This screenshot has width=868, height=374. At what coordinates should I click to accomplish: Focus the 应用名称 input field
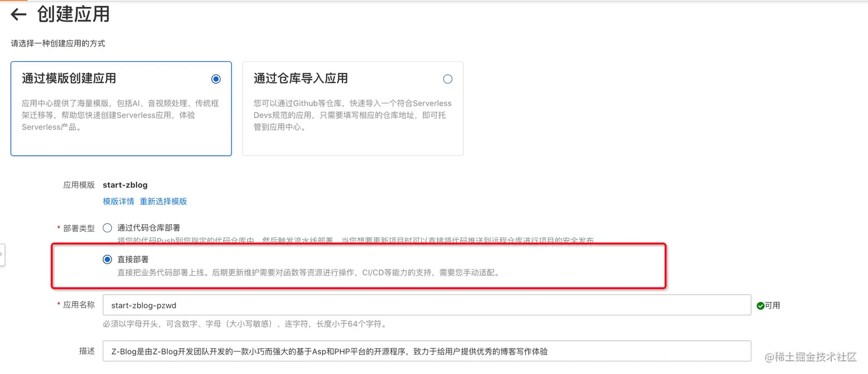[x=427, y=305]
